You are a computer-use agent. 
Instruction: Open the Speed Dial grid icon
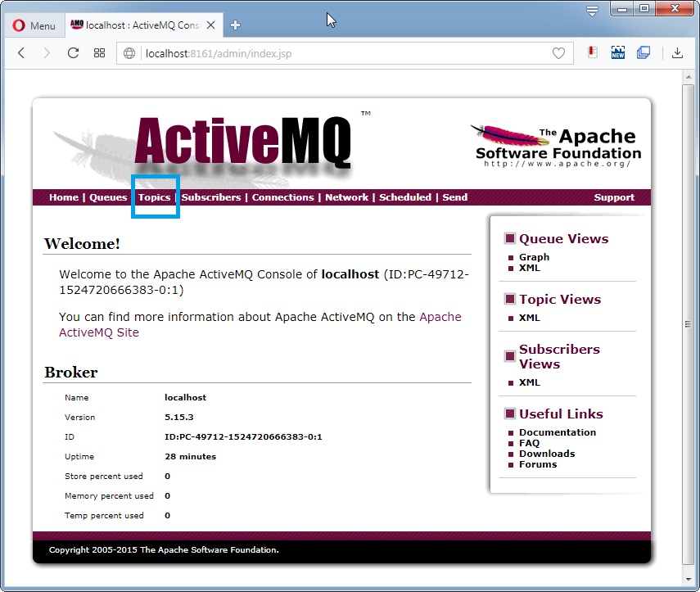click(x=99, y=53)
